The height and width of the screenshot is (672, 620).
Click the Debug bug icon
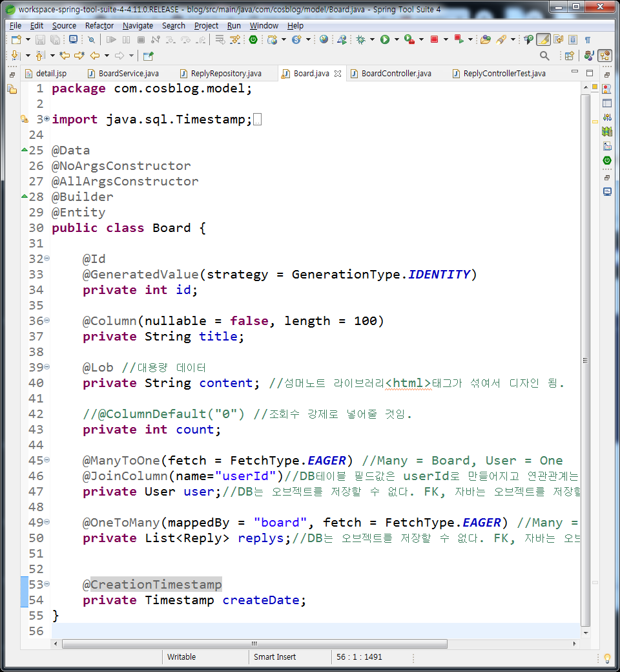361,40
